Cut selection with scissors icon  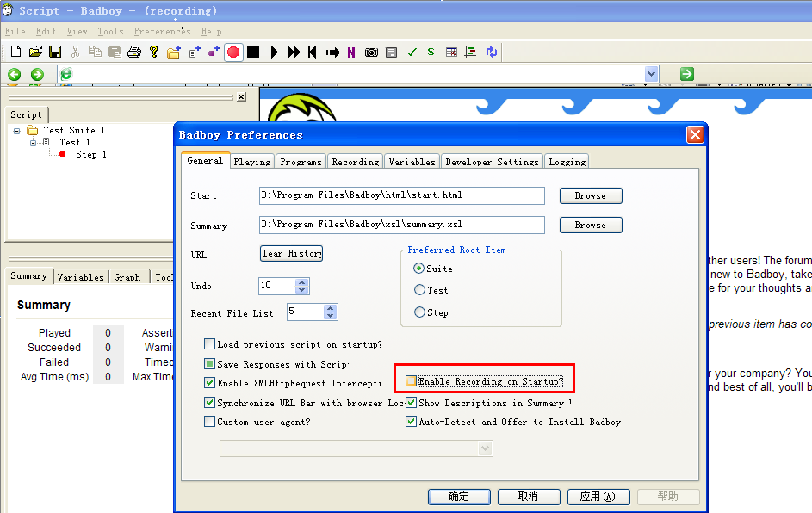pyautogui.click(x=76, y=52)
